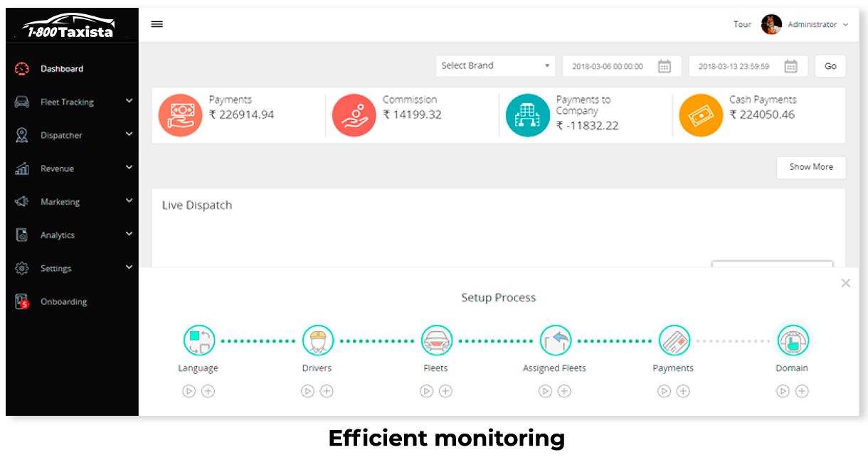
Task: Click the Commission ₹ 14199.32 value
Action: [412, 114]
